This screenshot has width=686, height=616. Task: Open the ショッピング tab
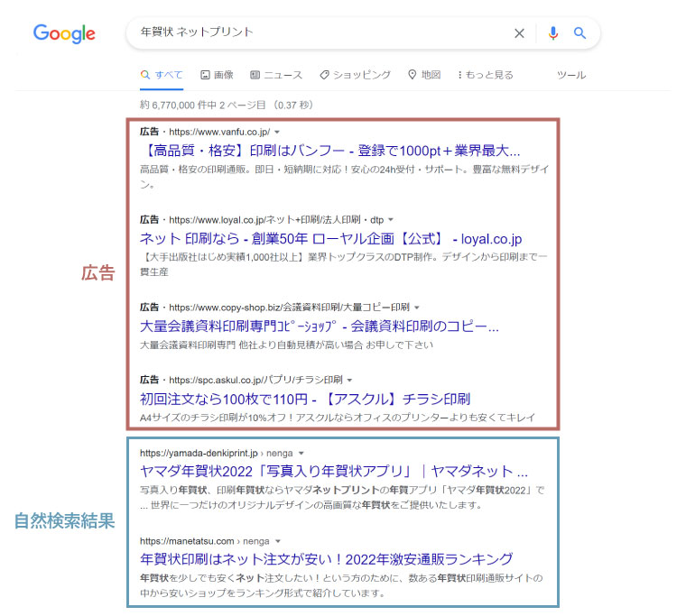[355, 75]
